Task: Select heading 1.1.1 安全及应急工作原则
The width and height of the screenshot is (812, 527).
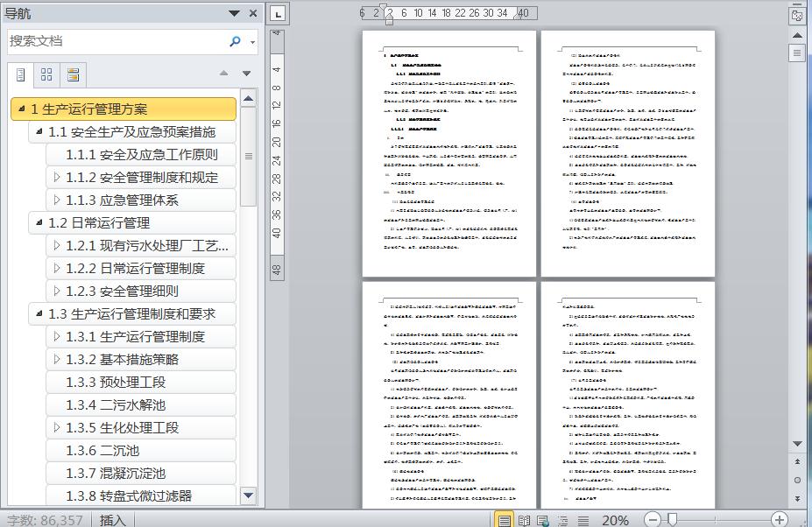Action: click(x=141, y=155)
